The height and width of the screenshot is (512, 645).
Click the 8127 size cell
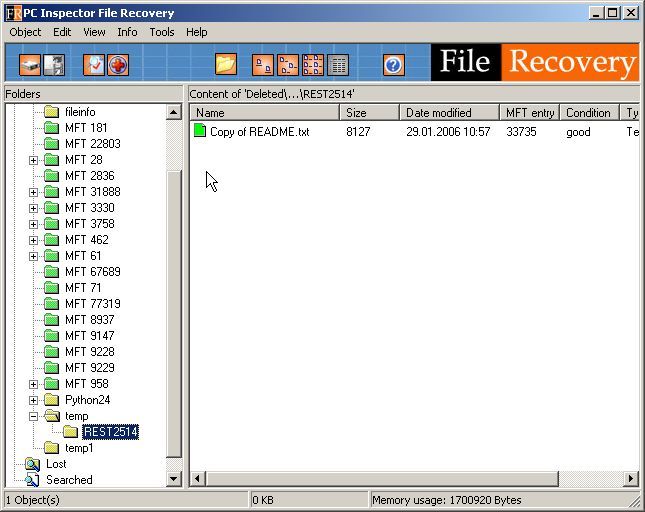[358, 132]
